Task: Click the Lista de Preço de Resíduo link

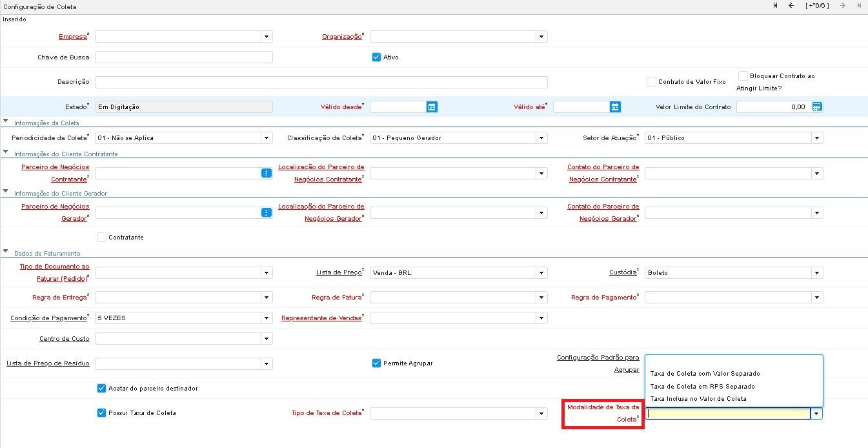Action: (48, 363)
